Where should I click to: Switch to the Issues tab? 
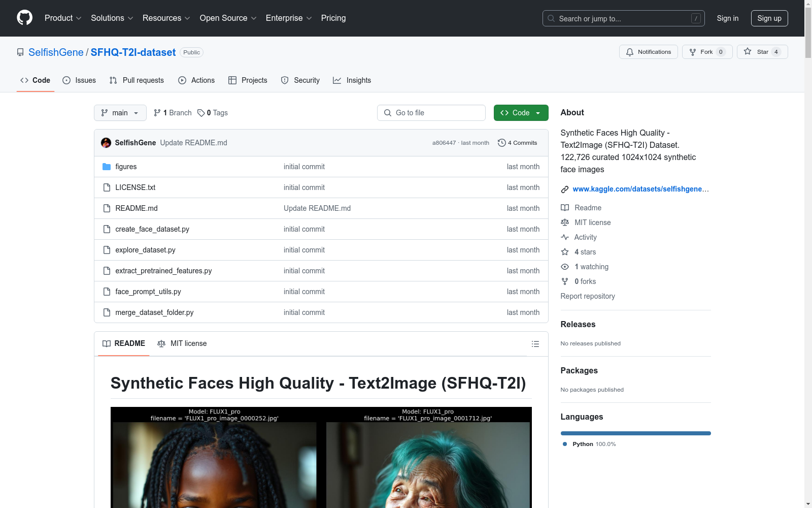click(x=79, y=80)
